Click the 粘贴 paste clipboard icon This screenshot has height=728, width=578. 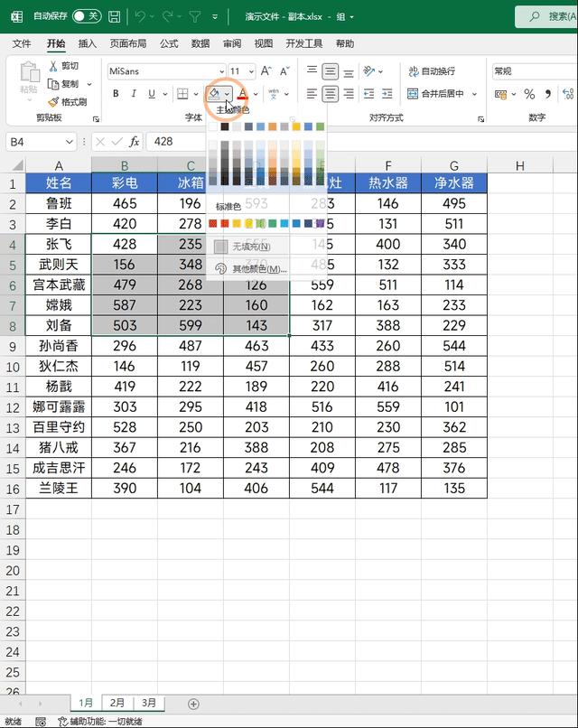29,72
